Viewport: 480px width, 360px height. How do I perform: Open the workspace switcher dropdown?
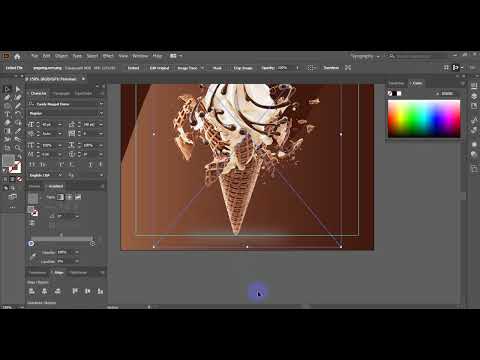pos(365,56)
